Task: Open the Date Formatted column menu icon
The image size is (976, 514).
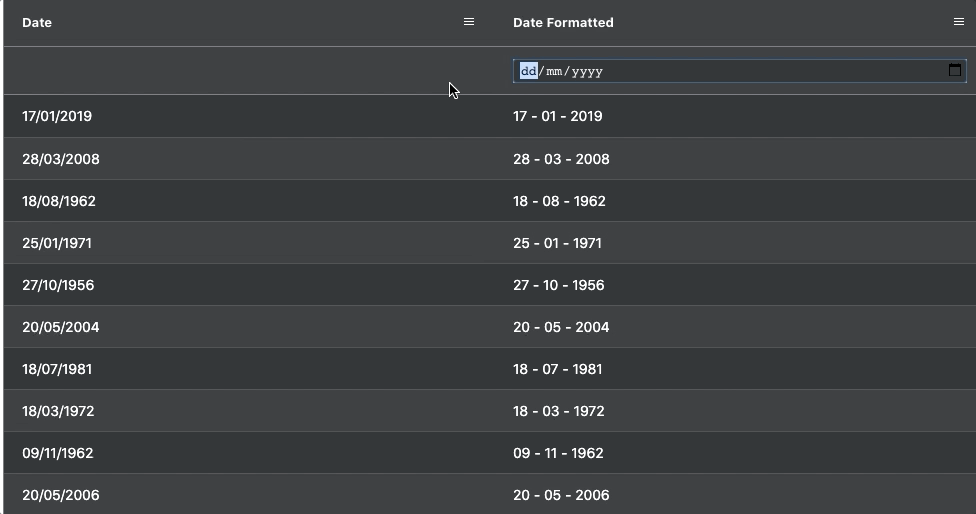Action: pos(959,22)
